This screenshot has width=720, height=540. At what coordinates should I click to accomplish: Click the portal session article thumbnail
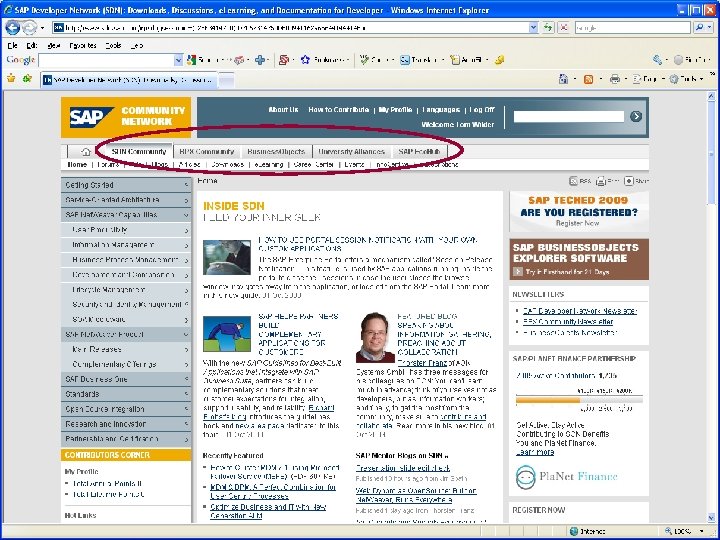pyautogui.click(x=227, y=257)
